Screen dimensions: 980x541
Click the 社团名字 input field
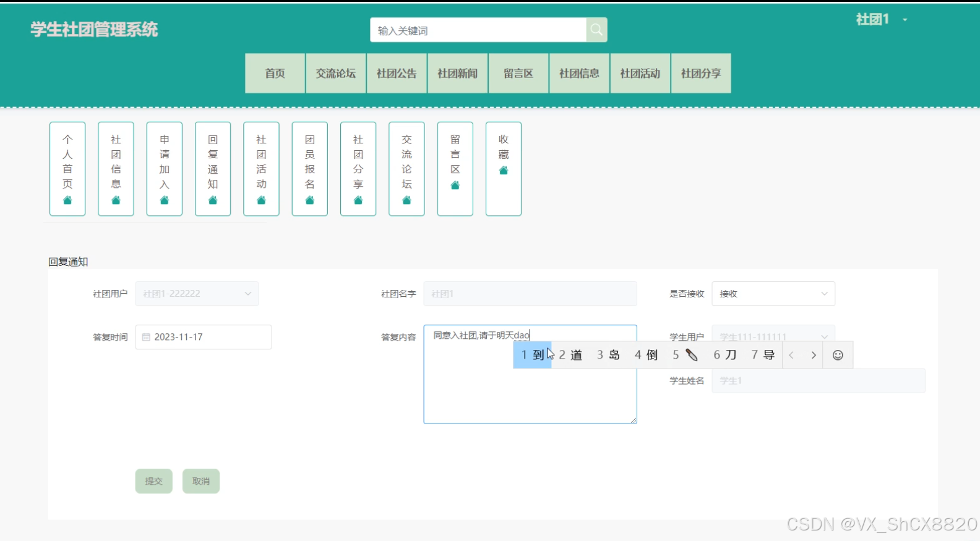click(x=530, y=294)
